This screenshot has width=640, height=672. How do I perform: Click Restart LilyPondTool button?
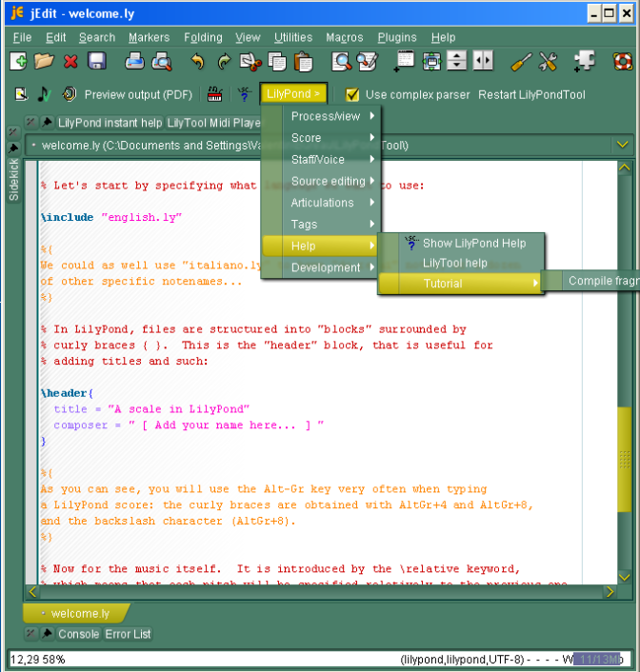[x=531, y=94]
